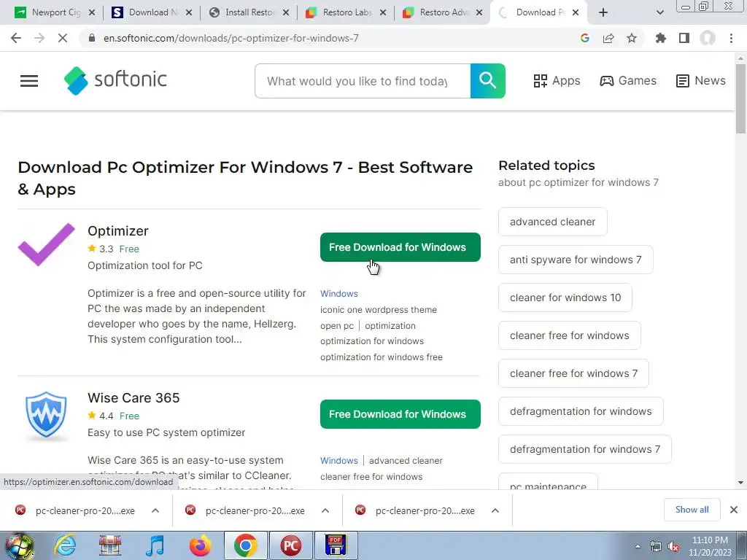This screenshot has width=747, height=560.
Task: Open PC Cleaner taskbar icon
Action: [x=290, y=545]
